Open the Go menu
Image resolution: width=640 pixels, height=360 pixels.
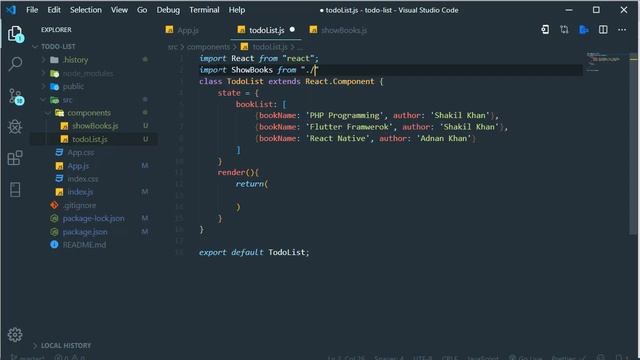pos(142,10)
